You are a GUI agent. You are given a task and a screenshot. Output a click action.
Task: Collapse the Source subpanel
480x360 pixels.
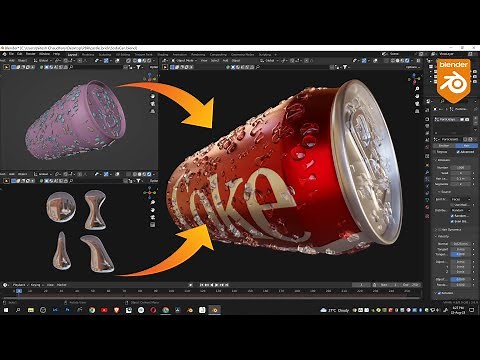(445, 192)
